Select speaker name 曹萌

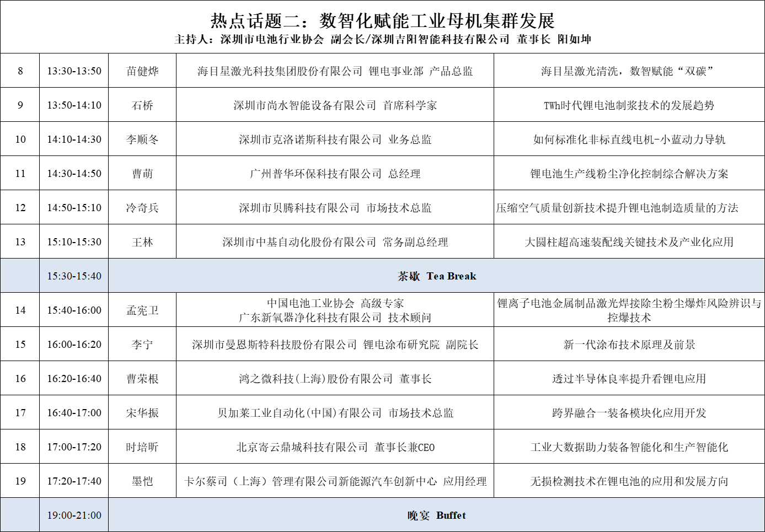[142, 173]
